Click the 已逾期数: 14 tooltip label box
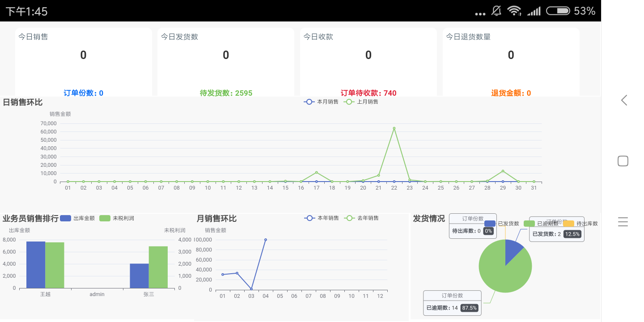 [x=452, y=303]
